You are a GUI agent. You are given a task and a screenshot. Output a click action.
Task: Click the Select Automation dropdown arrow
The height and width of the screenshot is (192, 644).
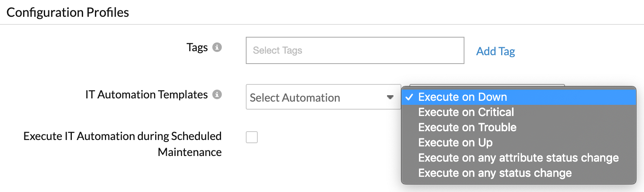(390, 97)
